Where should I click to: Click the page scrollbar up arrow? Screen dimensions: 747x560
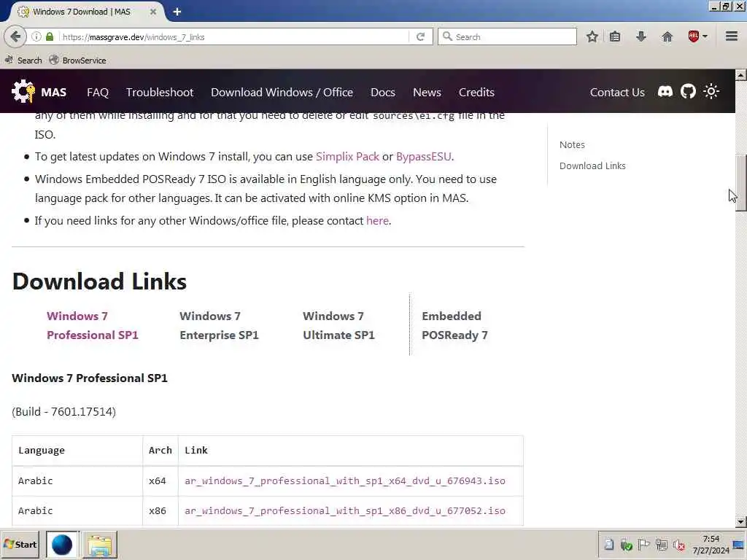[741, 75]
